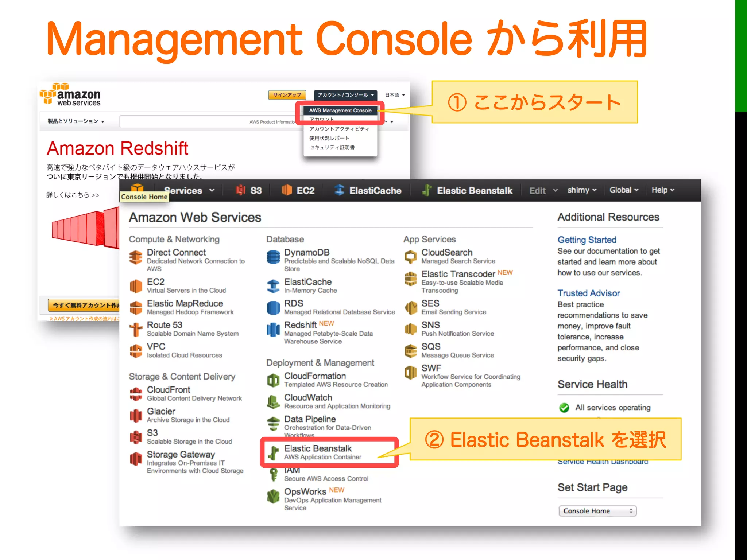Click the Elastic MapReduce icon
This screenshot has width=747, height=560.
pyautogui.click(x=136, y=307)
